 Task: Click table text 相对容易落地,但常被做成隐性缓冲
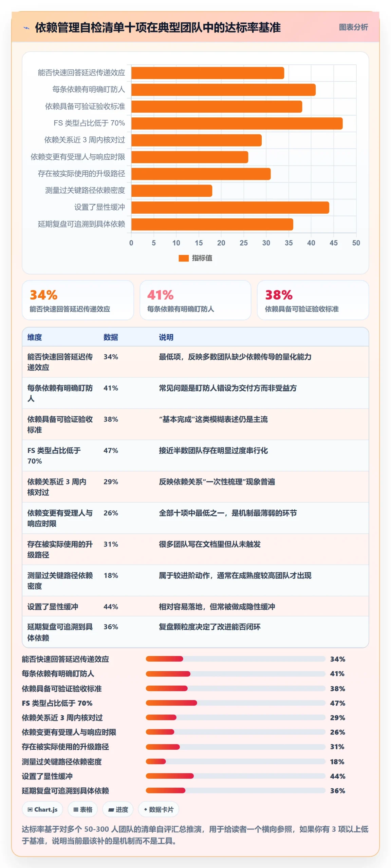[217, 607]
